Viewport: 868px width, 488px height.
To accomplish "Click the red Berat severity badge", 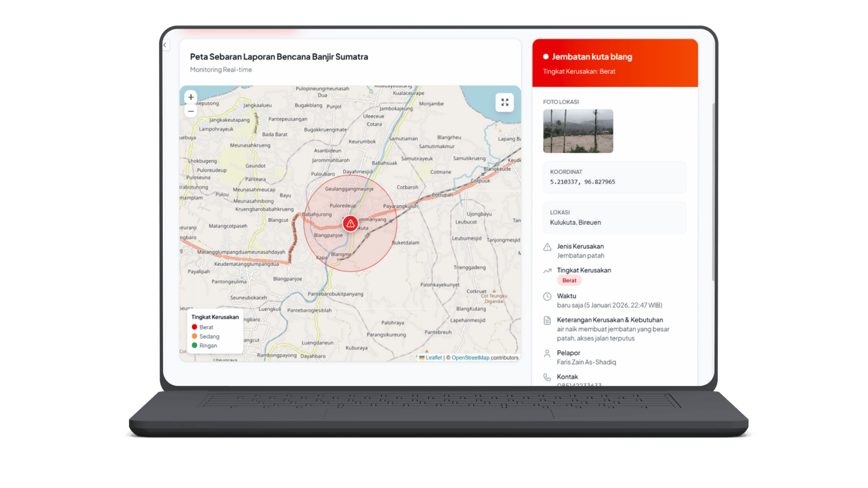I will [569, 280].
